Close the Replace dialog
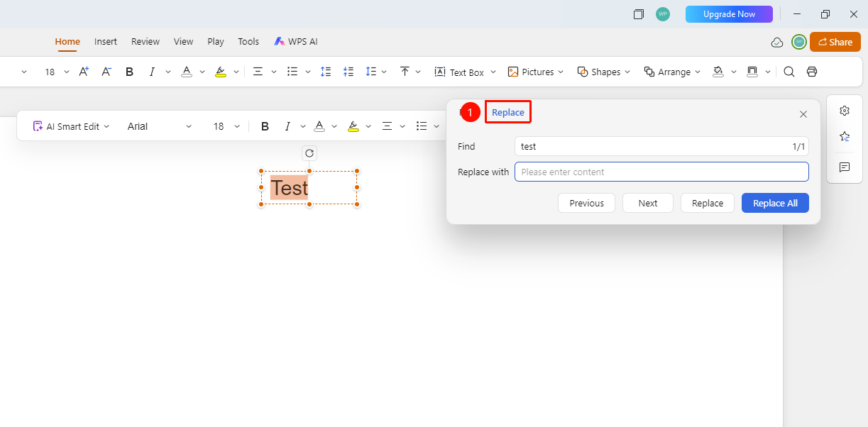Screen dimensions: 868x427 (803, 114)
